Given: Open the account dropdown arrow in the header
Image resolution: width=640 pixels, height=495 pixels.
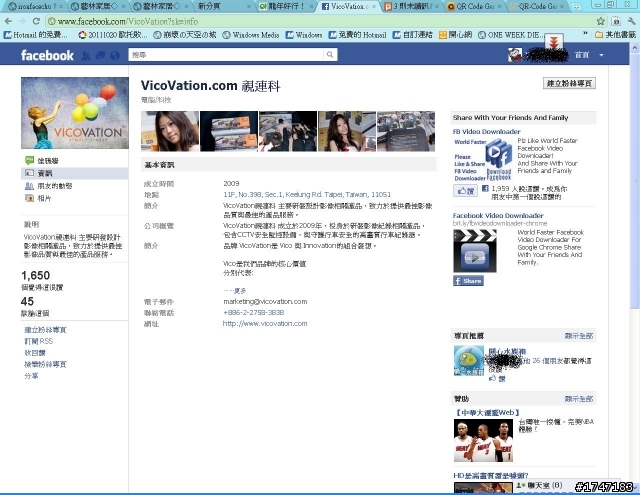Looking at the screenshot, I should coord(601,55).
